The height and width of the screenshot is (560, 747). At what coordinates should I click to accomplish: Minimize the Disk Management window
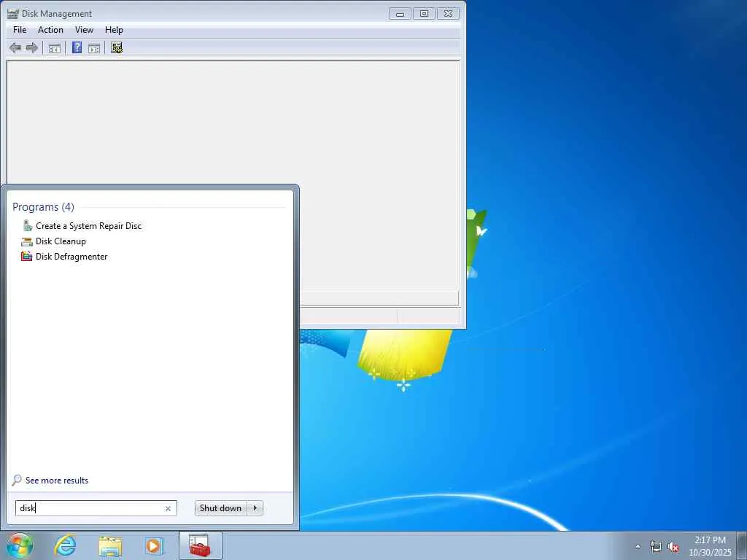click(x=400, y=14)
